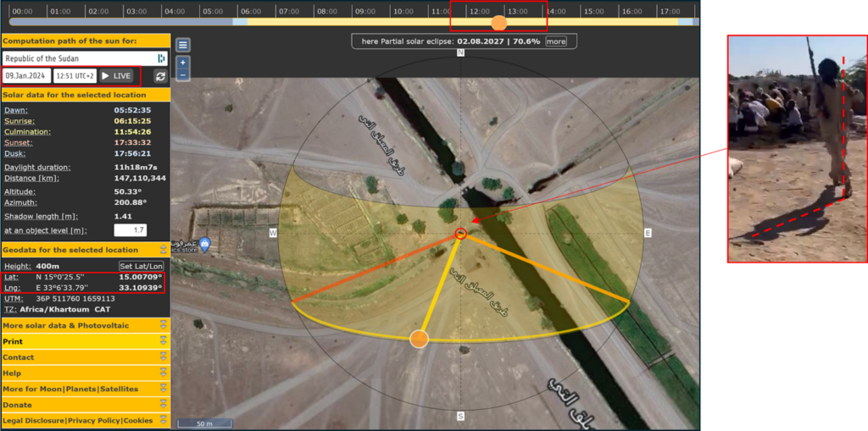
Task: Click the sun position marker on the map arc
Action: click(x=419, y=340)
